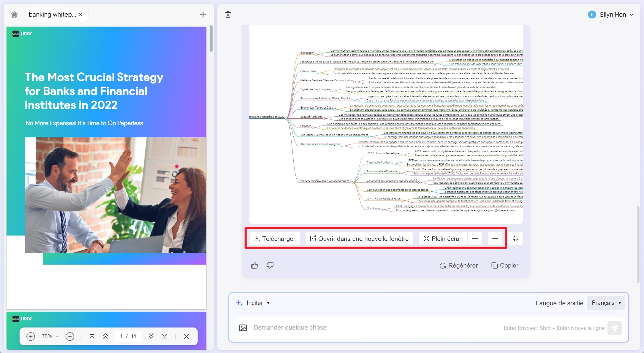The image size is (644, 353).
Task: Click the Demander quelque chose input field
Action: coord(371,327)
